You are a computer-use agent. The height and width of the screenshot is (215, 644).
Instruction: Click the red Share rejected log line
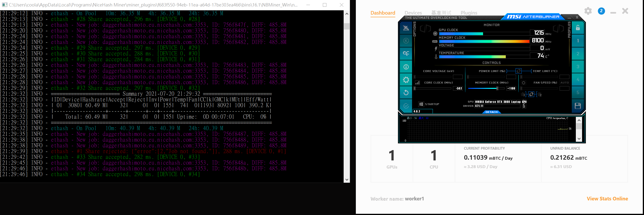[x=143, y=151]
